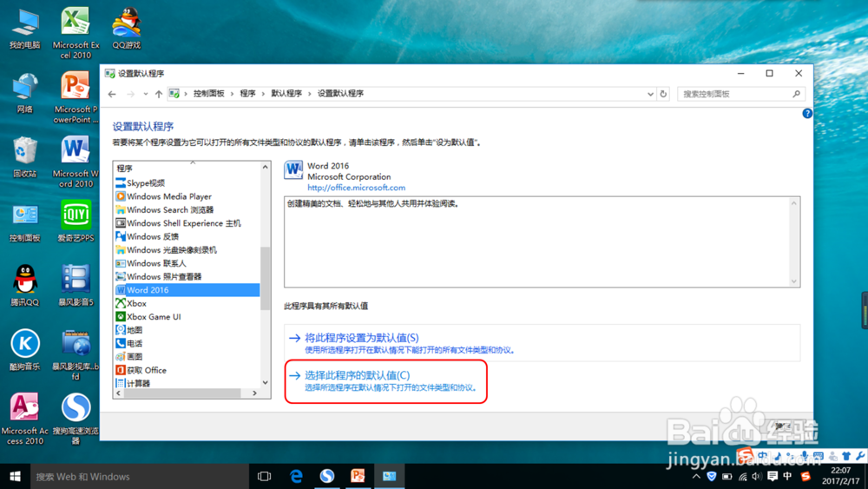The height and width of the screenshot is (489, 868).
Task: Show hidden system tray icons
Action: click(x=696, y=476)
